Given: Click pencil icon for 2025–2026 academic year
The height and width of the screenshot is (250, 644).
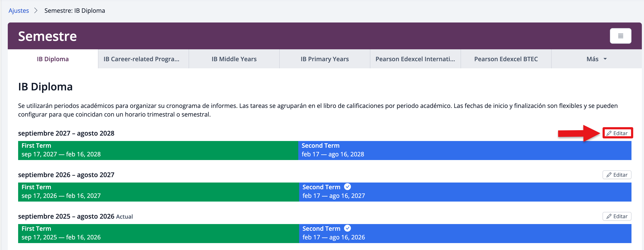Looking at the screenshot, I should [x=609, y=216].
